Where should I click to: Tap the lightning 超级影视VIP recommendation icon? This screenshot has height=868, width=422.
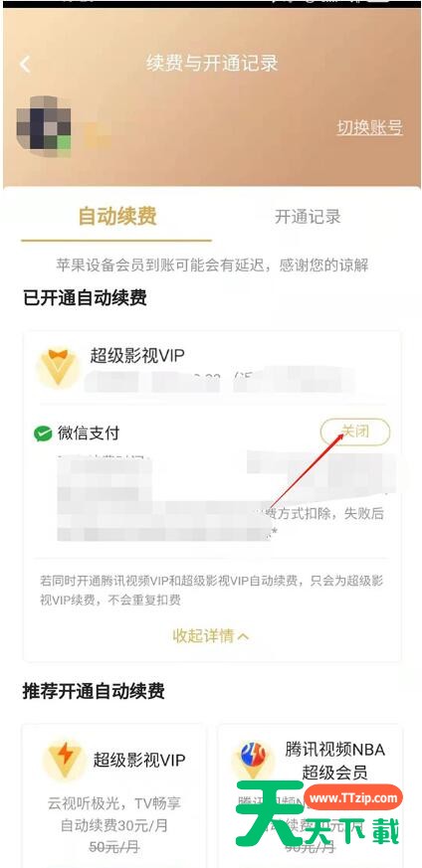[65, 759]
